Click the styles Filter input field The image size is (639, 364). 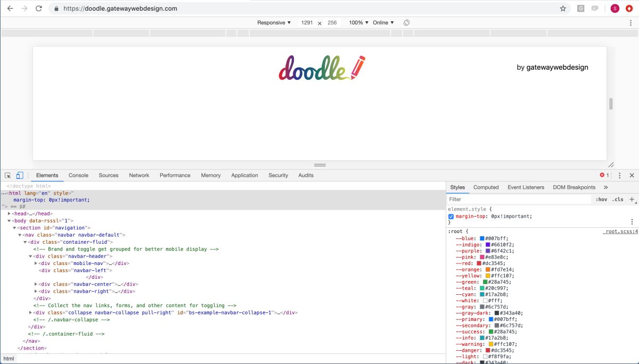coord(519,200)
